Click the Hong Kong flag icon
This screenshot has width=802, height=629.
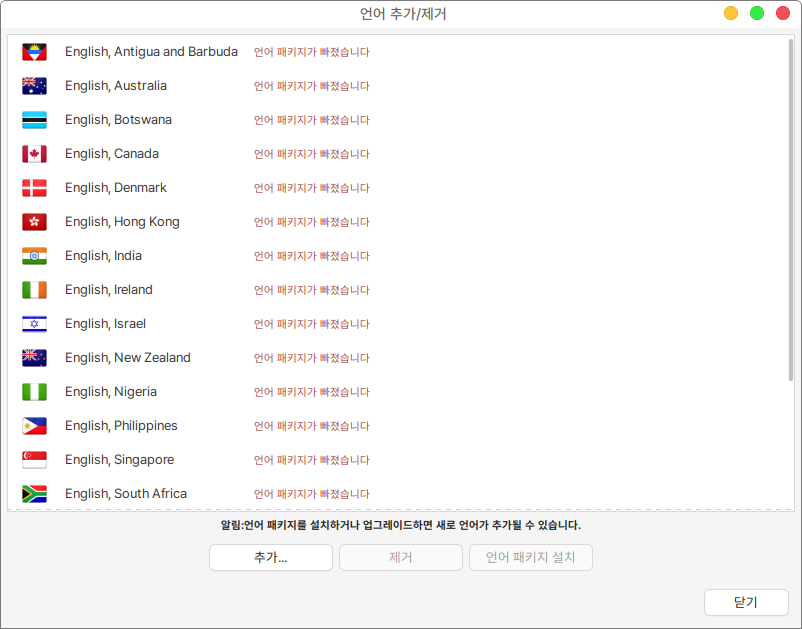coord(34,222)
